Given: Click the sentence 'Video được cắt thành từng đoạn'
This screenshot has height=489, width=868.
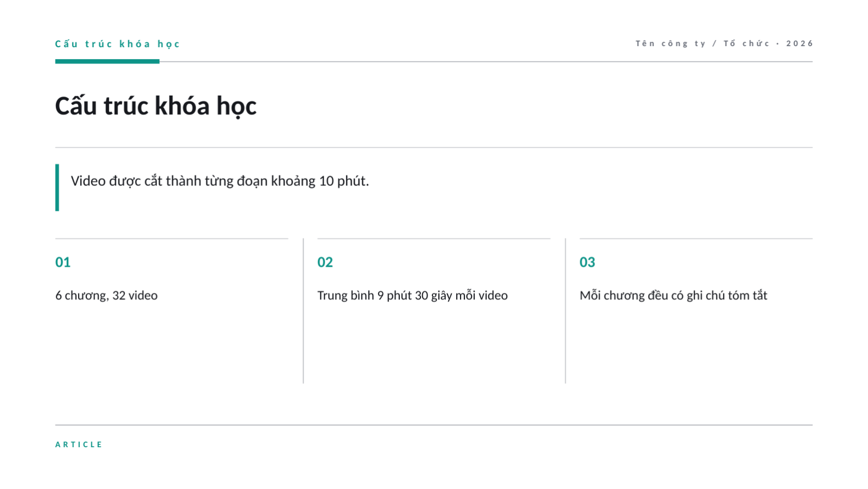Looking at the screenshot, I should click(220, 181).
